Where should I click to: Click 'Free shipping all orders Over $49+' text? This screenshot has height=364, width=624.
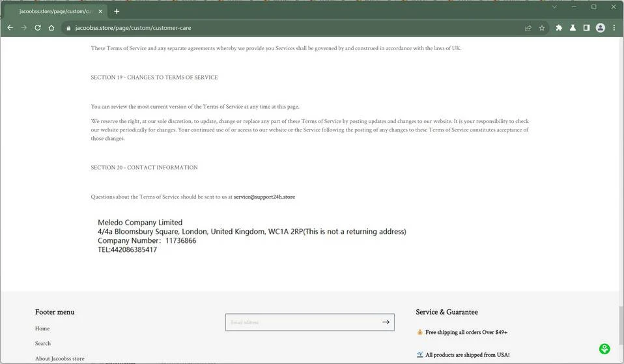[x=466, y=332]
